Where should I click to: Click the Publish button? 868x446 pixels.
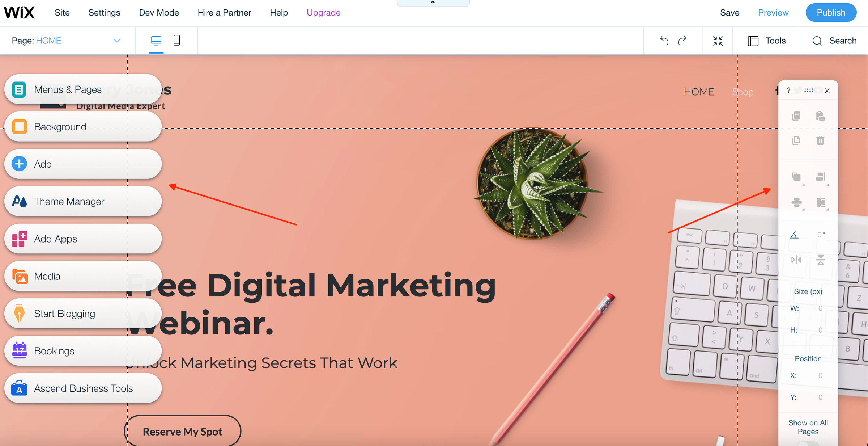coord(831,13)
